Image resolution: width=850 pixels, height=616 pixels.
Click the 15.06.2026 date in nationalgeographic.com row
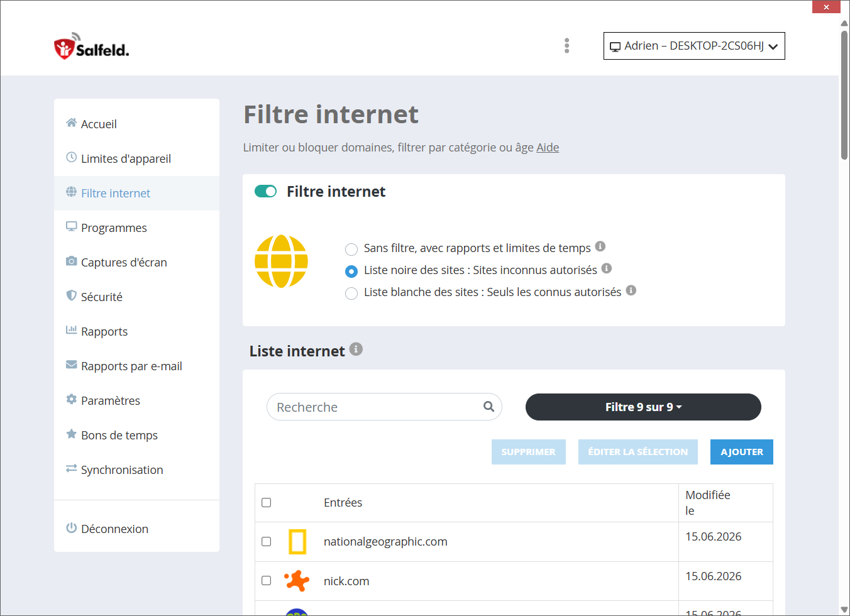click(714, 537)
